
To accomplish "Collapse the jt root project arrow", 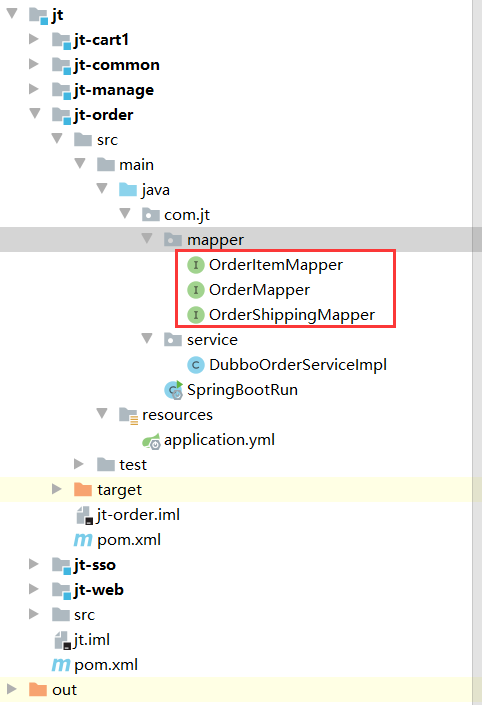I will tap(12, 13).
